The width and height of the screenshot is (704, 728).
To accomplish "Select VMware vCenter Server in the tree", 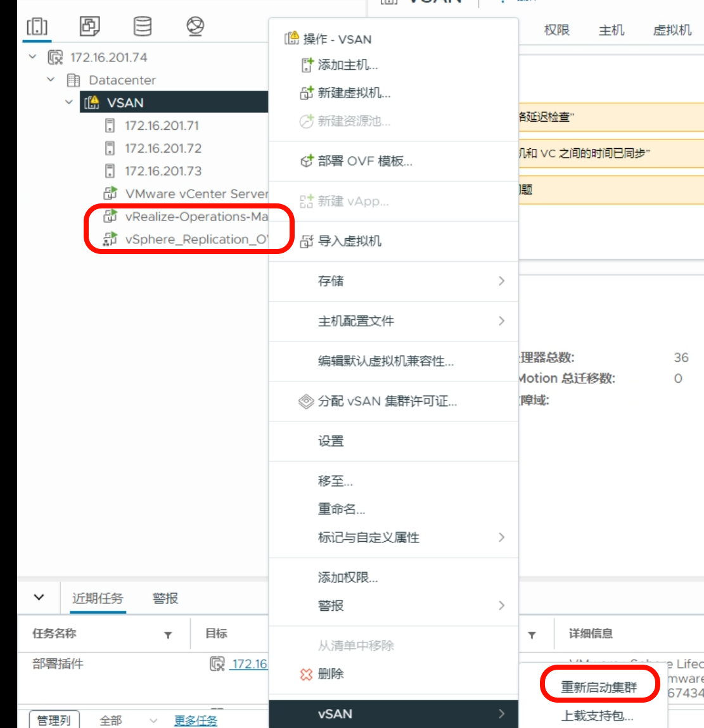I will [x=196, y=193].
